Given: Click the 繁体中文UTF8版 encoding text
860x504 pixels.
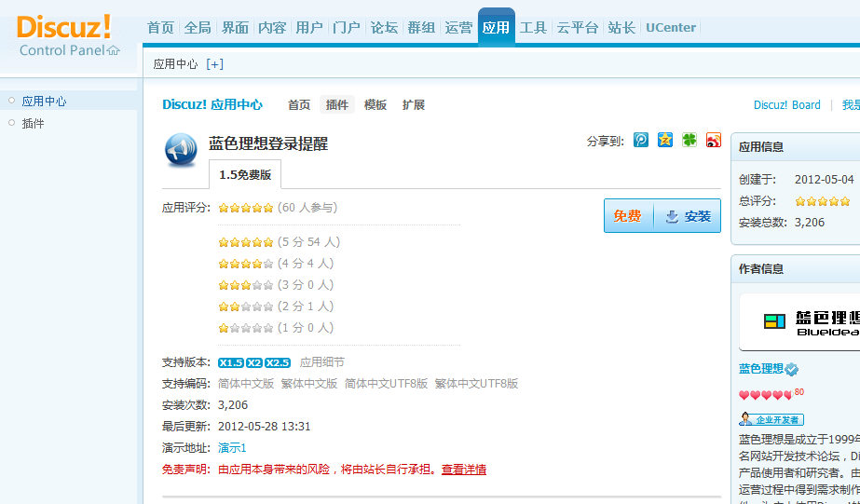Looking at the screenshot, I should click(x=477, y=384).
